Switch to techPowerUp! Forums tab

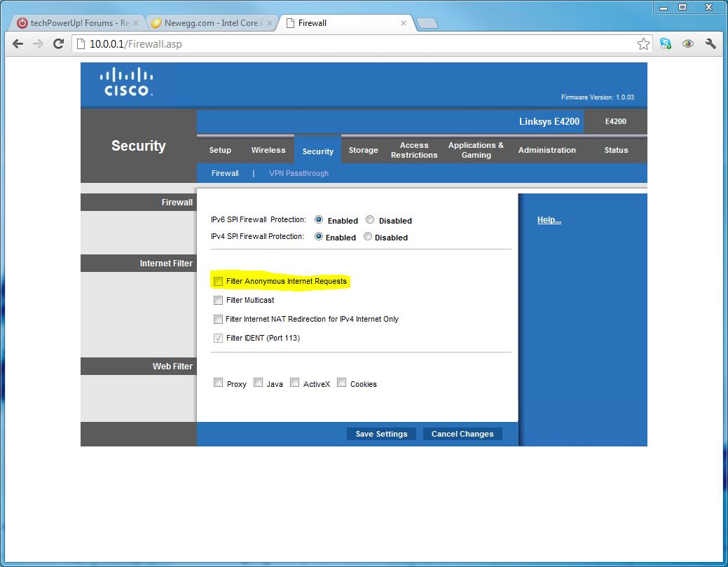coord(78,22)
